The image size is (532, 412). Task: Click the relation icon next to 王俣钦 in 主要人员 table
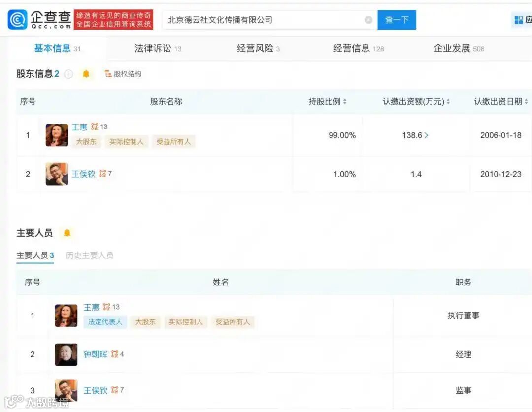click(x=115, y=390)
